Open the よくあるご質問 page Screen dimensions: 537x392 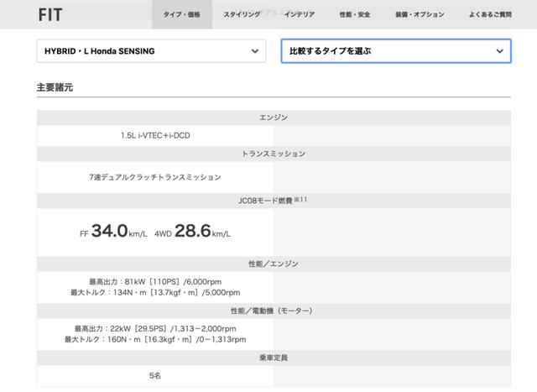click(489, 15)
